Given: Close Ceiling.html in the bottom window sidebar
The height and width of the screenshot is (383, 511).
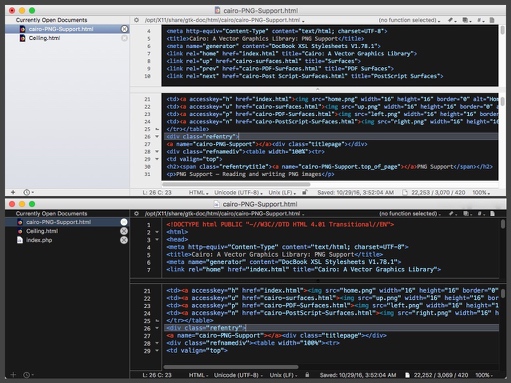Looking at the screenshot, I should point(124,231).
